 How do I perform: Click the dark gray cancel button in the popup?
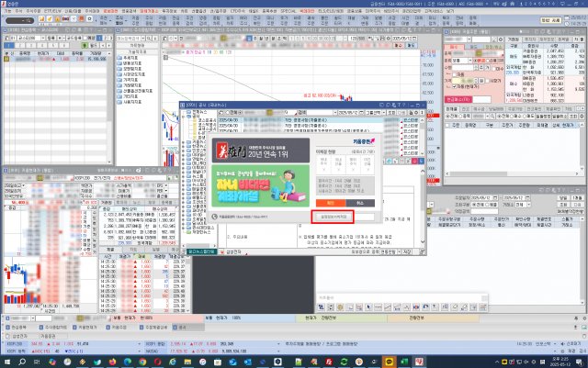360,203
